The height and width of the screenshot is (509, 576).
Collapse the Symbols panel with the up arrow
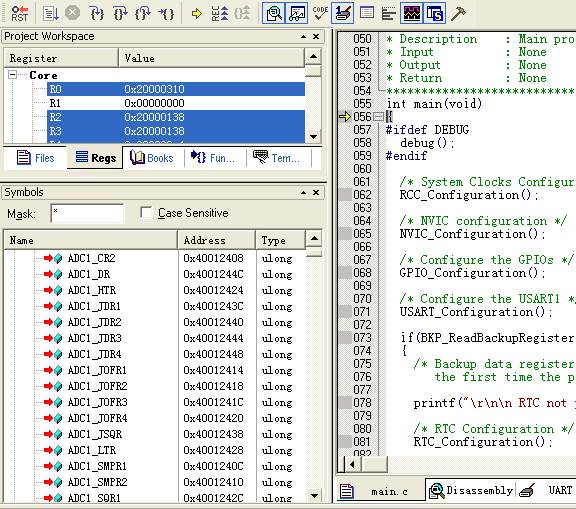[303, 192]
